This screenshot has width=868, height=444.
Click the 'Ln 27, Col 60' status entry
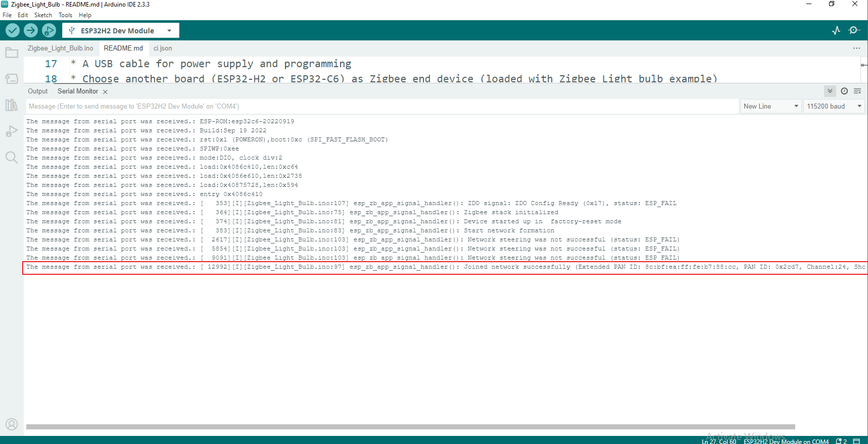click(718, 441)
